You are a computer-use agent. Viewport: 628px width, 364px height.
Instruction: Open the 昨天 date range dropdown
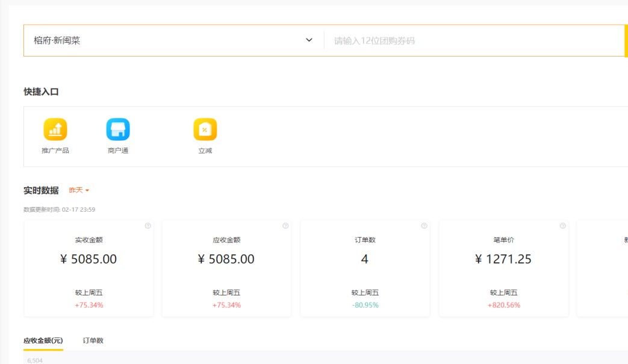coord(79,190)
